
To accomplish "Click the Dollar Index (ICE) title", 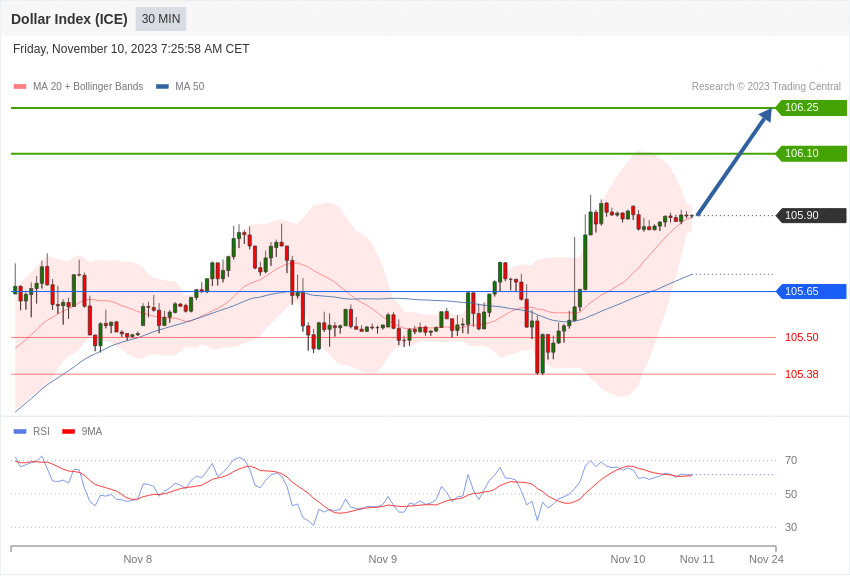I will coord(69,19).
